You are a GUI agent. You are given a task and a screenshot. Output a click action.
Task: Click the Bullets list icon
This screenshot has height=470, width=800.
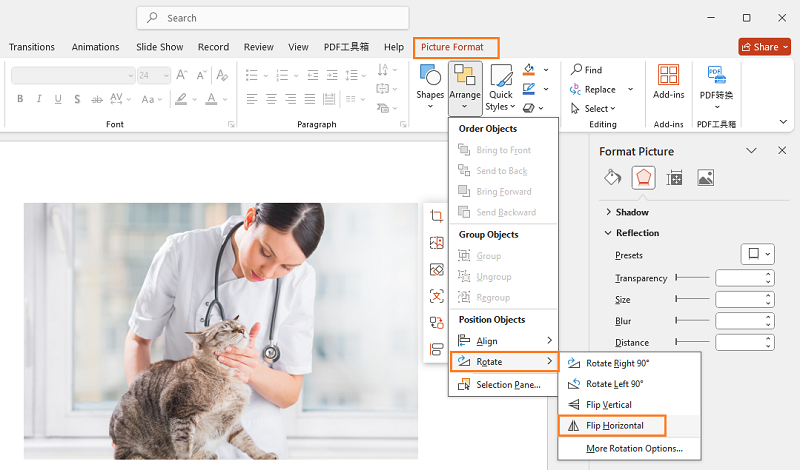(x=252, y=76)
